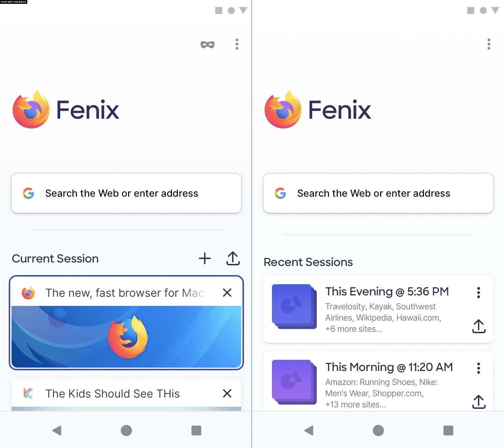This screenshot has width=504, height=448.
Task: Open the left screen's three-dot menu
Action: pos(237,44)
